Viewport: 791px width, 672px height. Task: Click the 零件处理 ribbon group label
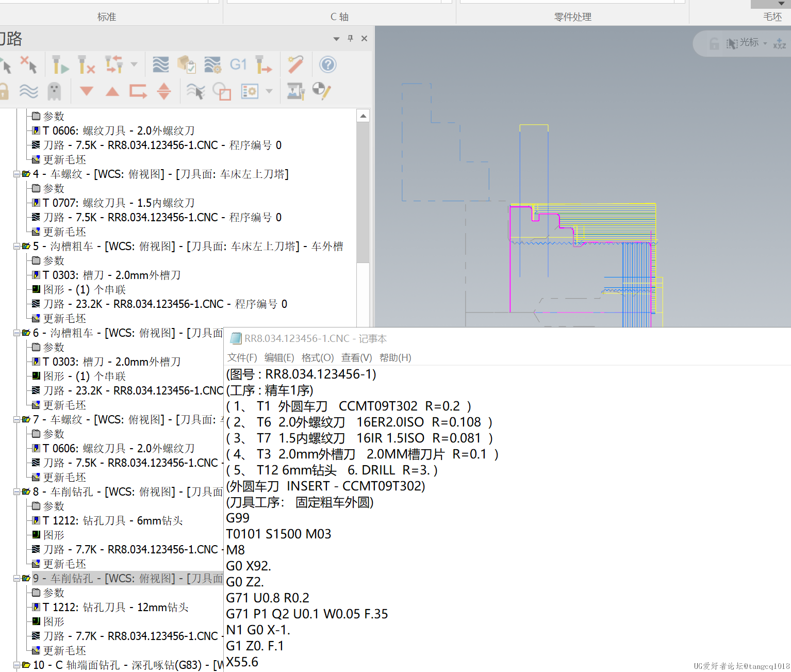(x=573, y=17)
